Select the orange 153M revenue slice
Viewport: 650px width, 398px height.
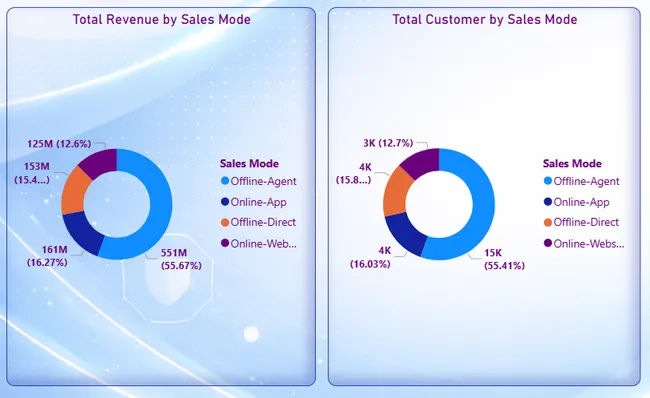point(74,191)
